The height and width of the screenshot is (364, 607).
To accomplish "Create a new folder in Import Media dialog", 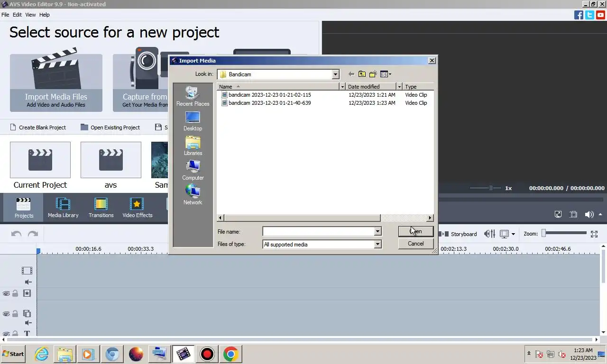I will (x=373, y=74).
